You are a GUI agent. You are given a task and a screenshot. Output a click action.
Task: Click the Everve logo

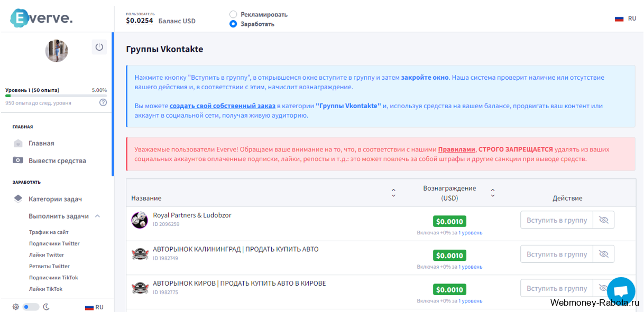tap(42, 18)
